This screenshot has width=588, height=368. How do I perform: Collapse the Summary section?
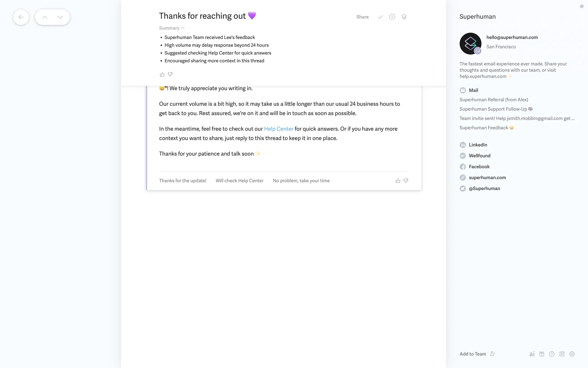click(171, 28)
